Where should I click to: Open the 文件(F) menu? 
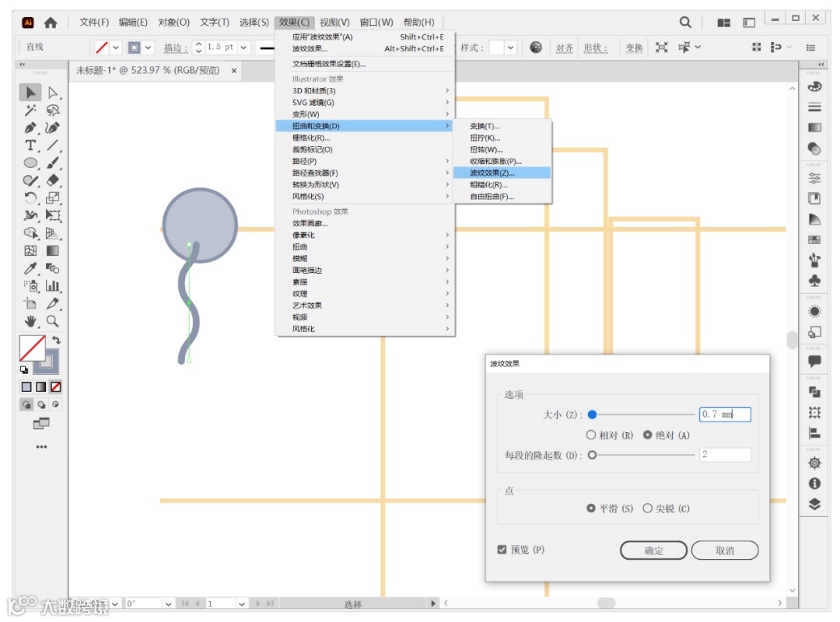point(94,22)
